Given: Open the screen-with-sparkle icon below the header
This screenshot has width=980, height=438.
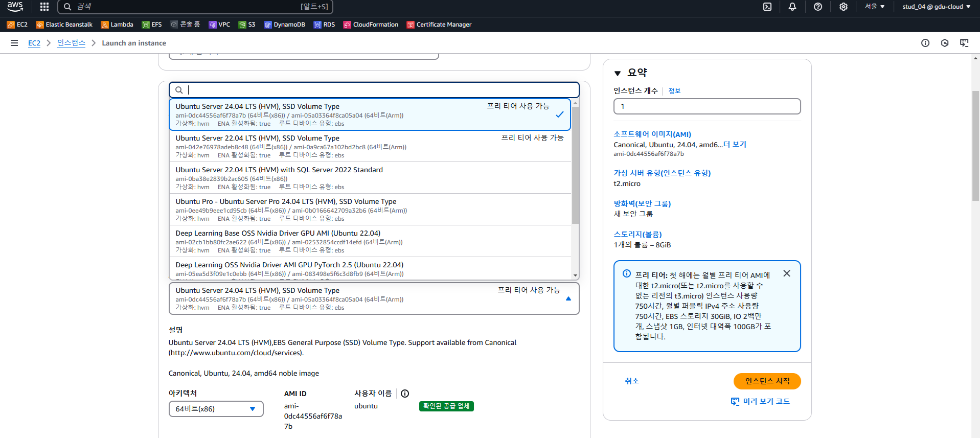Looking at the screenshot, I should (x=964, y=43).
